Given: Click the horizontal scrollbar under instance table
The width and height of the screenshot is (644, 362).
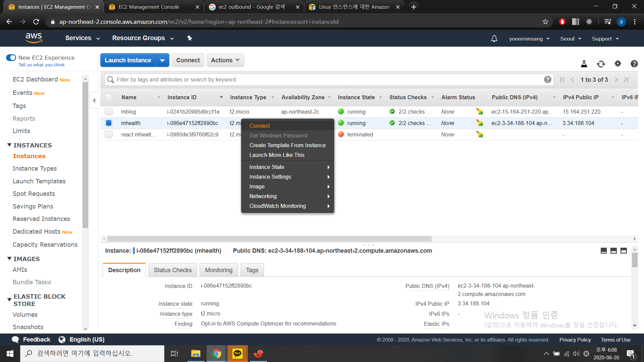Looking at the screenshot, I should click(x=269, y=239).
